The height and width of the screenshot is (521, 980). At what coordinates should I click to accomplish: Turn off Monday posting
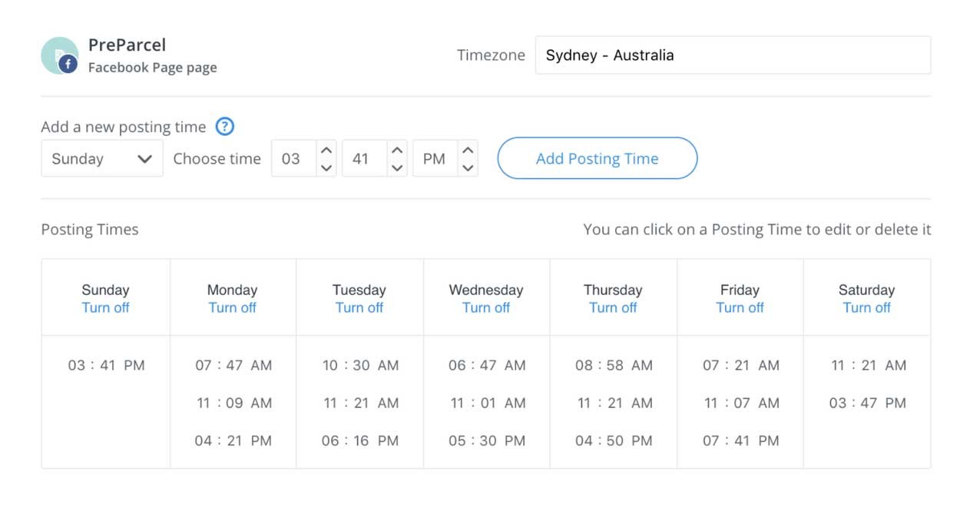pyautogui.click(x=233, y=307)
